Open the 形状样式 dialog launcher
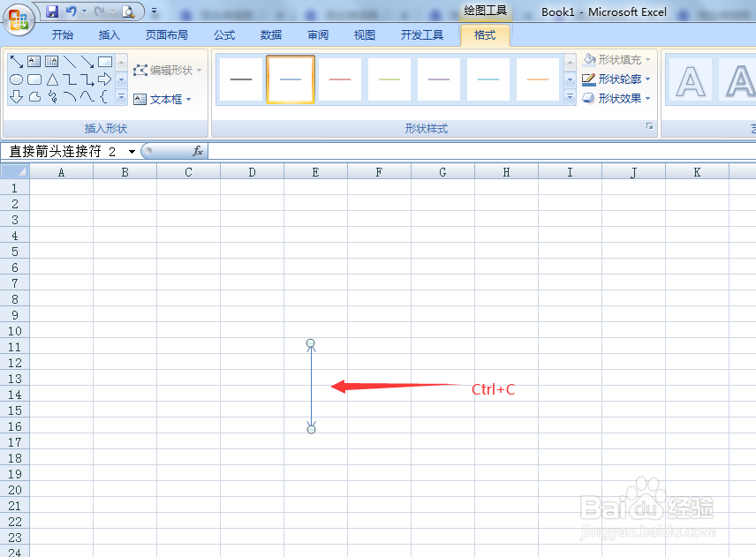The height and width of the screenshot is (557, 756). point(649,125)
